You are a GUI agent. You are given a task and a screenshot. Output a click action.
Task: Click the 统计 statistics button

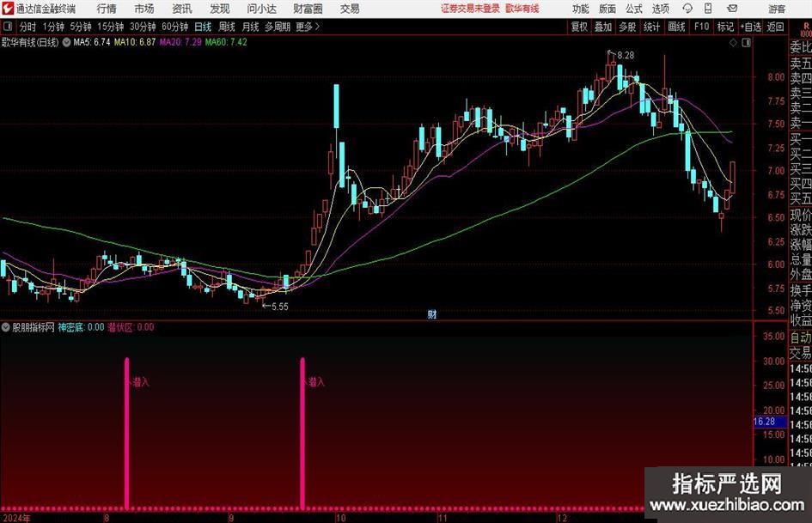click(651, 27)
